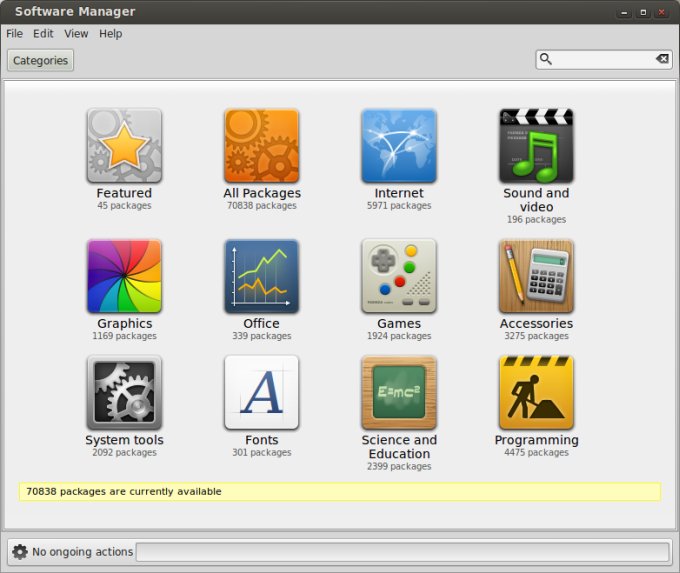Image resolution: width=680 pixels, height=573 pixels.
Task: Click the "339 packages" count text
Action: (262, 336)
